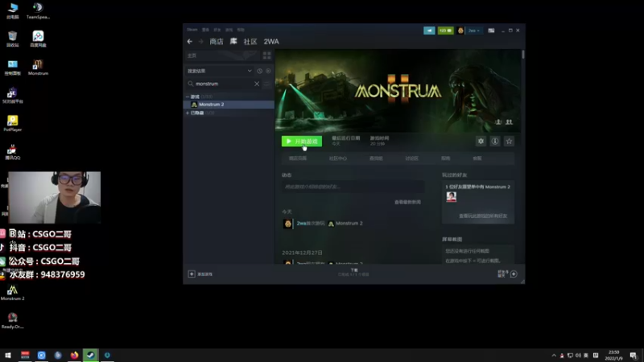The height and width of the screenshot is (362, 644).
Task: Click the recent activity clock icon
Action: pos(259,71)
